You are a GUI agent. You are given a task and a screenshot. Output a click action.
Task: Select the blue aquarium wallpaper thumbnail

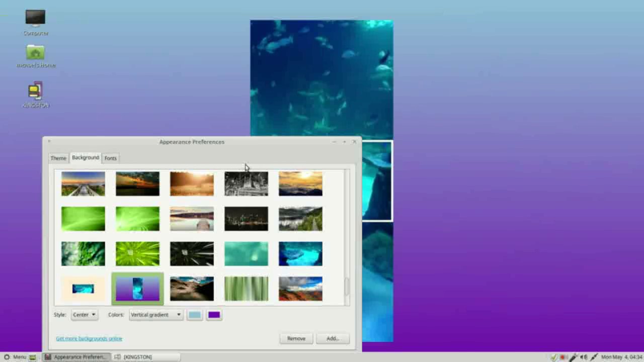[x=300, y=254]
